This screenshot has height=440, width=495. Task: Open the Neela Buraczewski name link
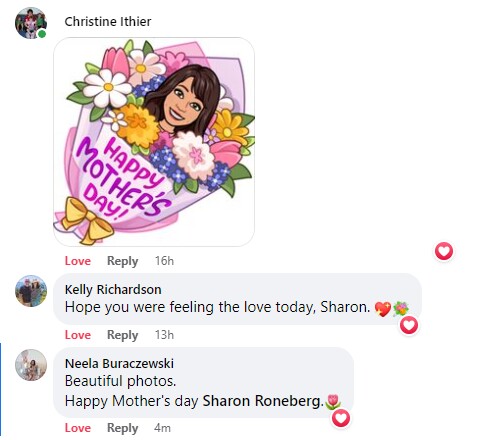119,363
